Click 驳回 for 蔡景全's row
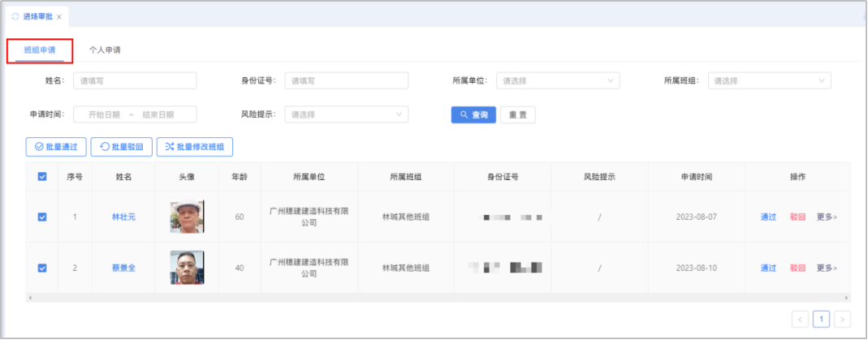 click(x=797, y=268)
